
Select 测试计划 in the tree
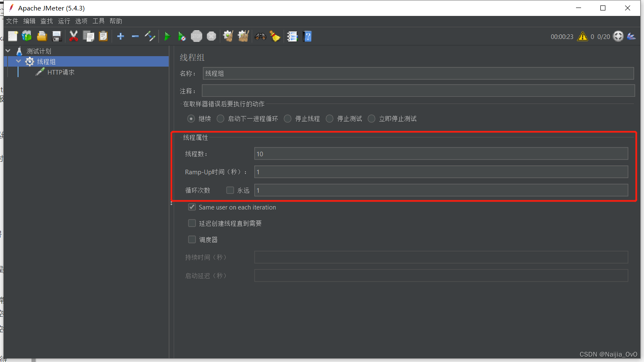click(x=39, y=51)
